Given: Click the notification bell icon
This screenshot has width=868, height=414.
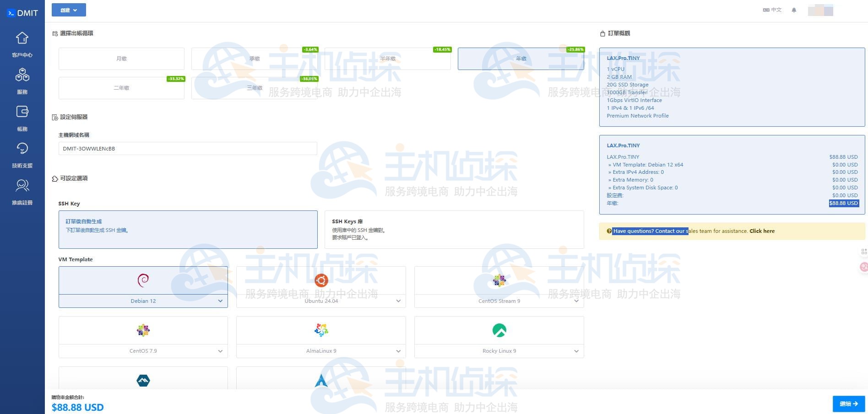Looking at the screenshot, I should 794,10.
